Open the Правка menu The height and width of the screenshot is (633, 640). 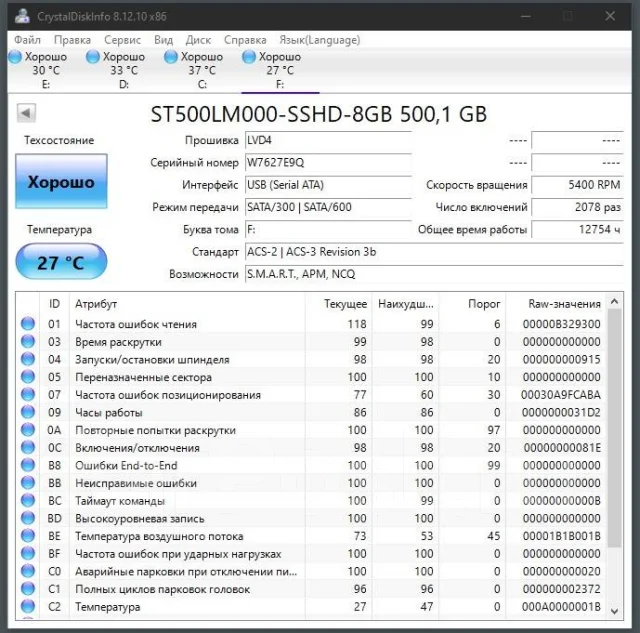click(72, 40)
